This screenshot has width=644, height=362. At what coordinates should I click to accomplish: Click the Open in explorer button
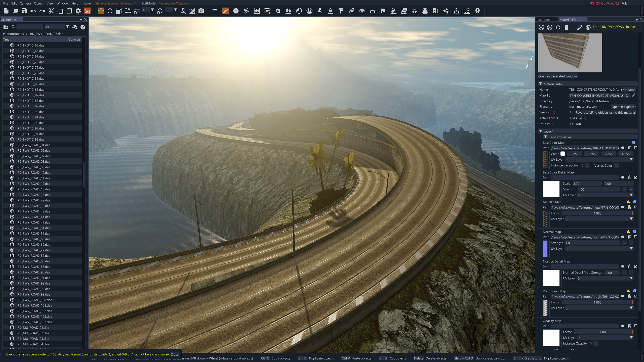[x=623, y=107]
